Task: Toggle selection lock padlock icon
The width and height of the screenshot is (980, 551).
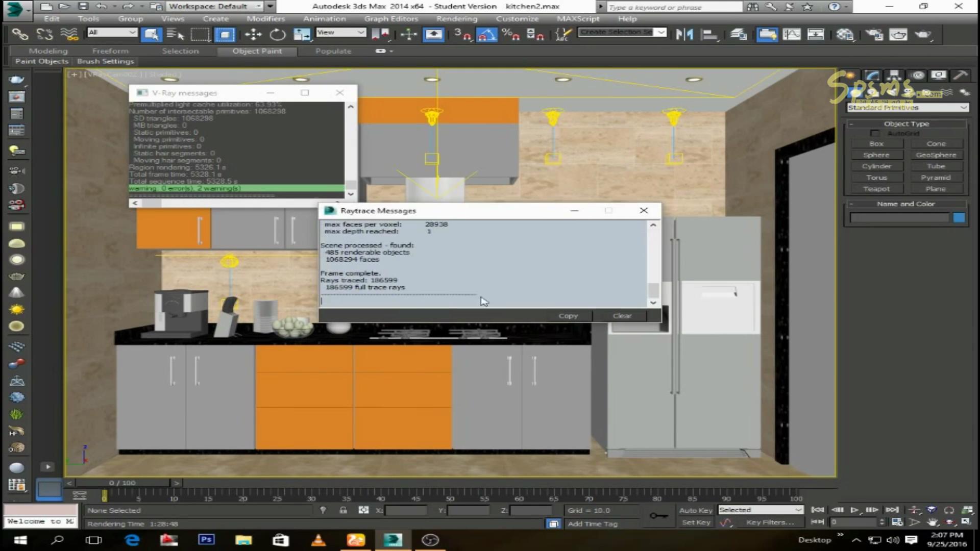Action: pos(343,510)
